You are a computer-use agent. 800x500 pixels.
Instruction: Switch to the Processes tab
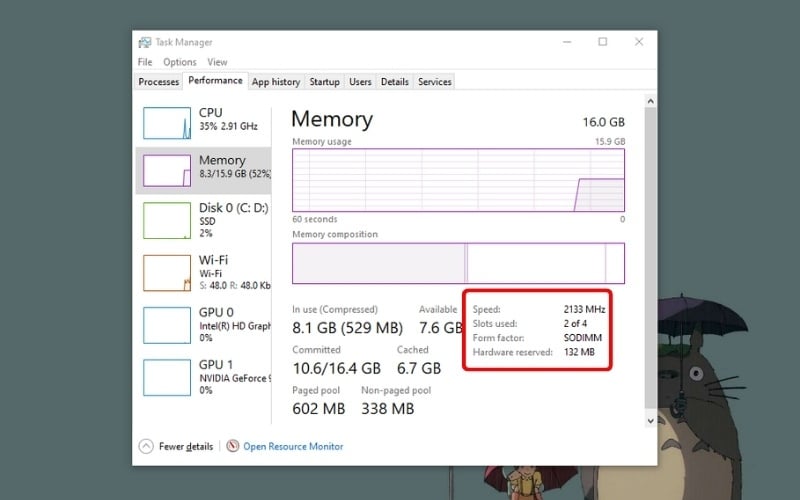pyautogui.click(x=159, y=82)
